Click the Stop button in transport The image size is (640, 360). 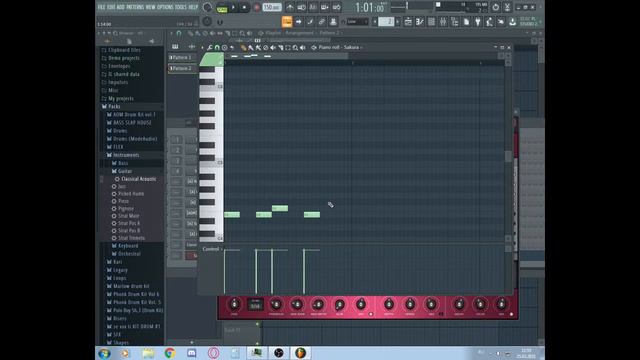(x=244, y=7)
